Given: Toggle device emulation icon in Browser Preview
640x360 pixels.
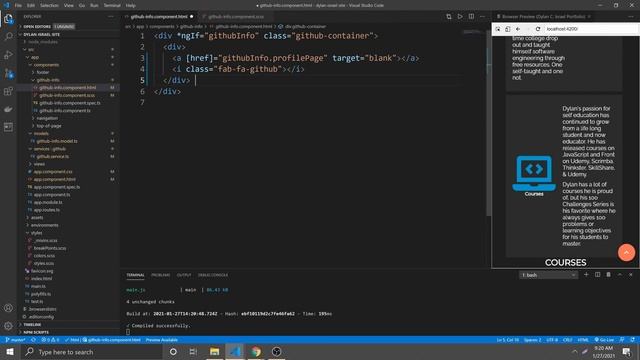Looking at the screenshot, I should [x=507, y=29].
